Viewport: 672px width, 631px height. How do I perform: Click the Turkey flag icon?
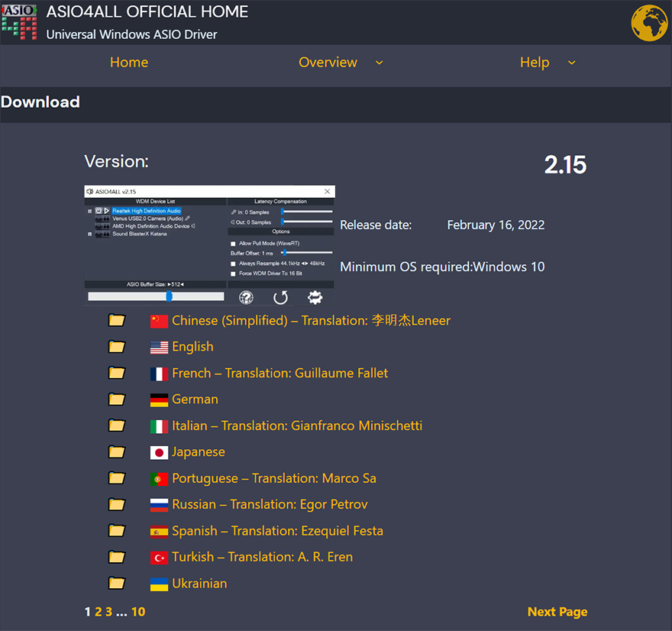click(x=159, y=558)
